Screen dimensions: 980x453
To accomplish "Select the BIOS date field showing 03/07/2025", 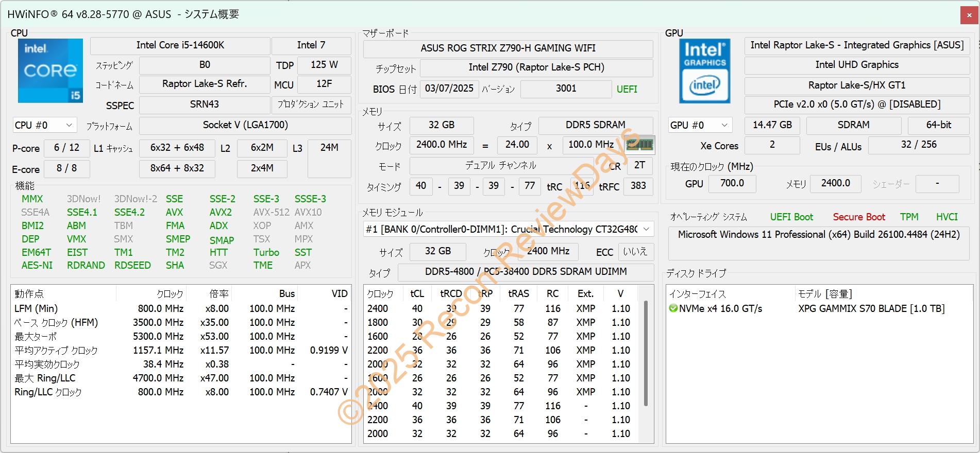I will click(x=449, y=89).
